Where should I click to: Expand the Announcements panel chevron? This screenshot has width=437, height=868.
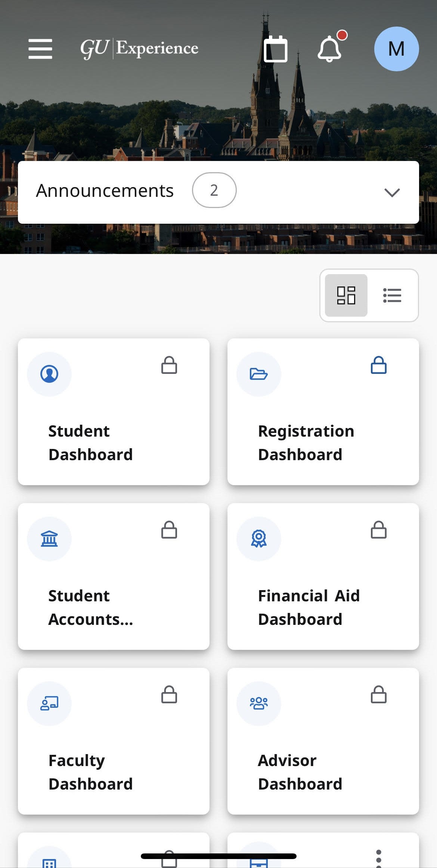pos(392,192)
